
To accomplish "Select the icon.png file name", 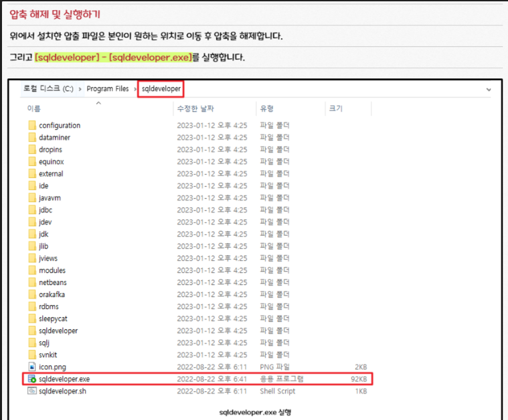I will pyautogui.click(x=52, y=367).
